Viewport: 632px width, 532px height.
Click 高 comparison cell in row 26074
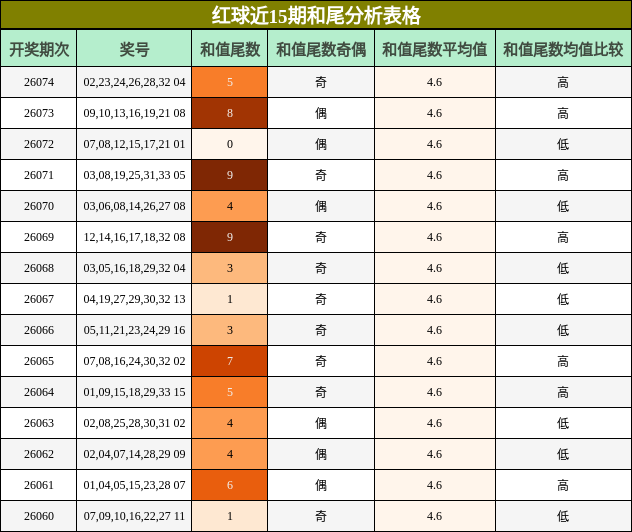click(x=563, y=82)
